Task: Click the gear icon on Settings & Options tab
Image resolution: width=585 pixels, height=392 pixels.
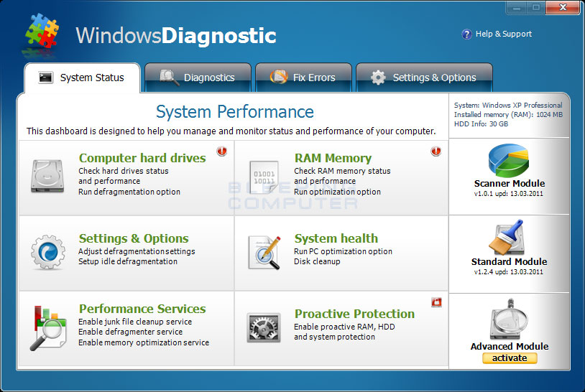Action: pos(378,78)
